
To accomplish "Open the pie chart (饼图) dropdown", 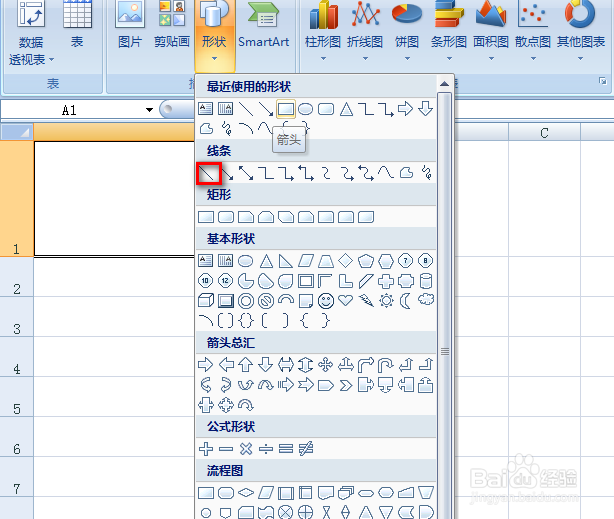I will 407,33.
